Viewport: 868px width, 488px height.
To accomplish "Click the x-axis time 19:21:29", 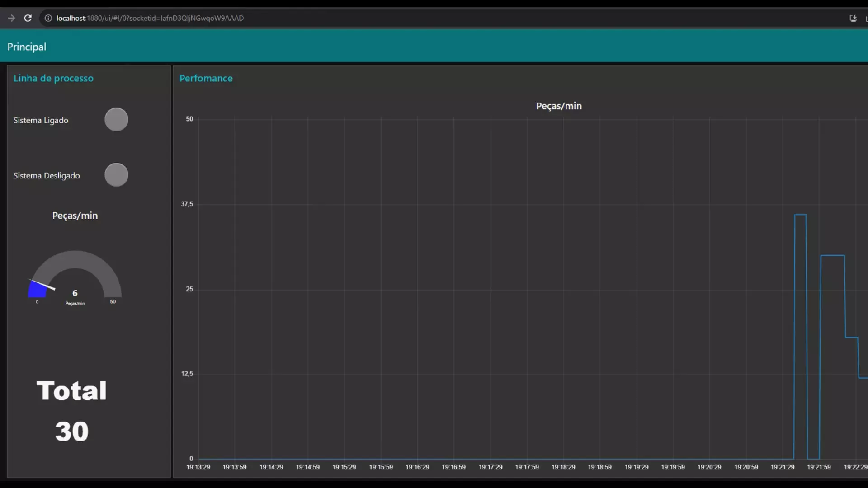I will tap(783, 467).
